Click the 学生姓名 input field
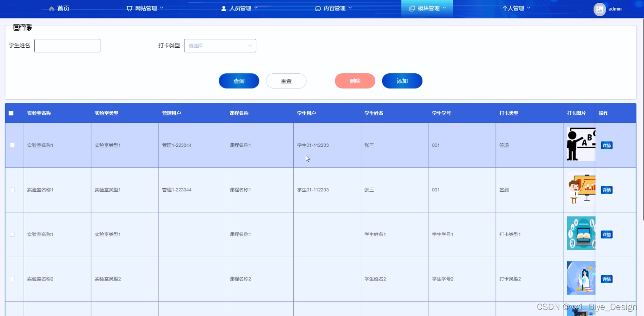644x316 pixels. pos(67,45)
